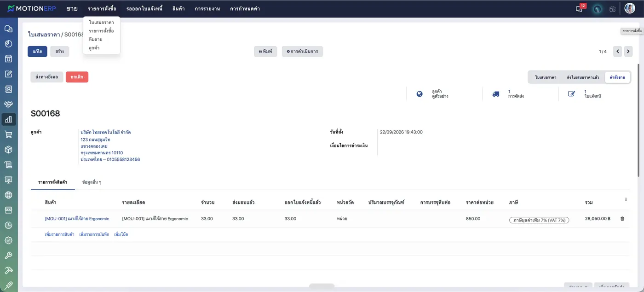
Task: Open the conversations icon with 12 badge
Action: pyautogui.click(x=580, y=8)
